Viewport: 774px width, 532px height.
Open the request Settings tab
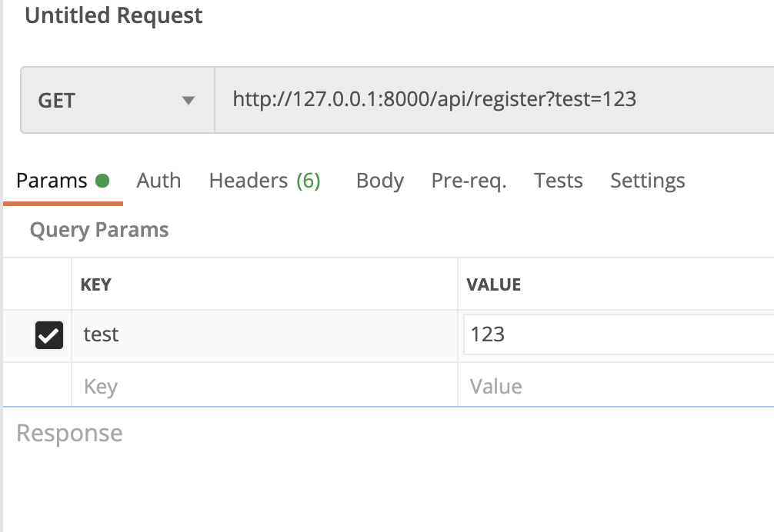click(x=647, y=181)
